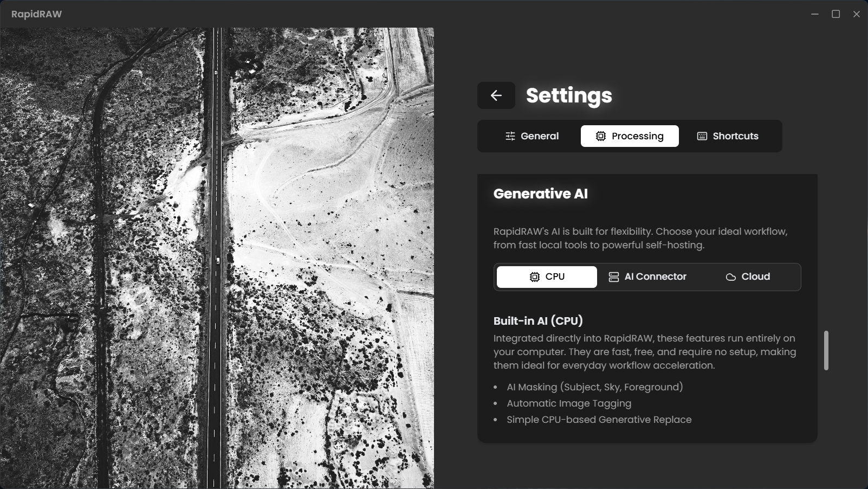Click the Generative AI section heading
868x489 pixels.
click(x=540, y=194)
